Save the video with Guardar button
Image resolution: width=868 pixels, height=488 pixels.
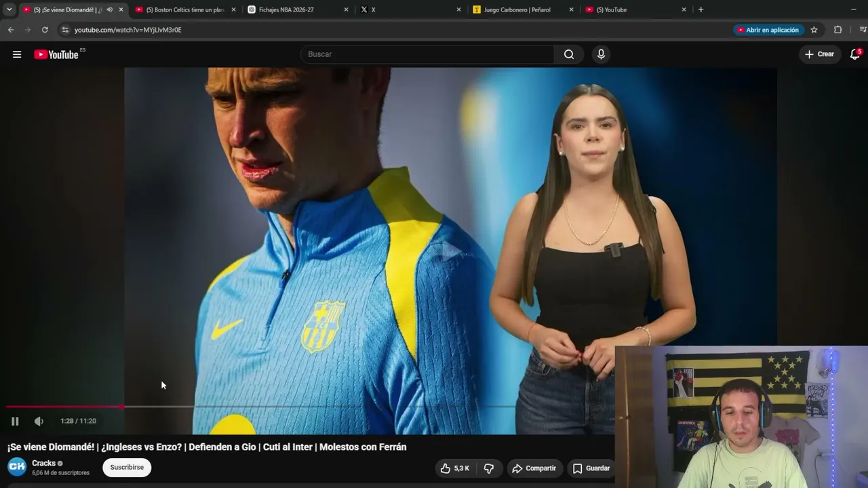[x=591, y=468]
